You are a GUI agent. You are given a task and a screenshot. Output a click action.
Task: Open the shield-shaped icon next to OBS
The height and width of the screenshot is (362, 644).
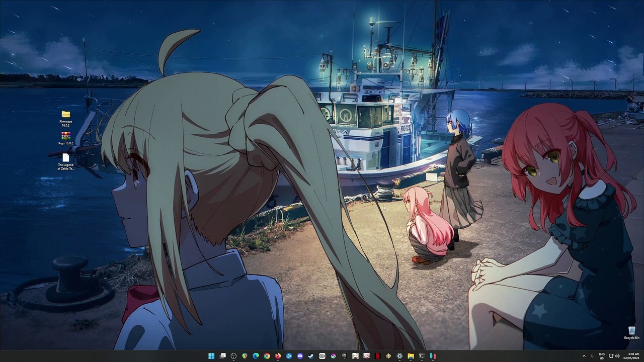(245, 356)
